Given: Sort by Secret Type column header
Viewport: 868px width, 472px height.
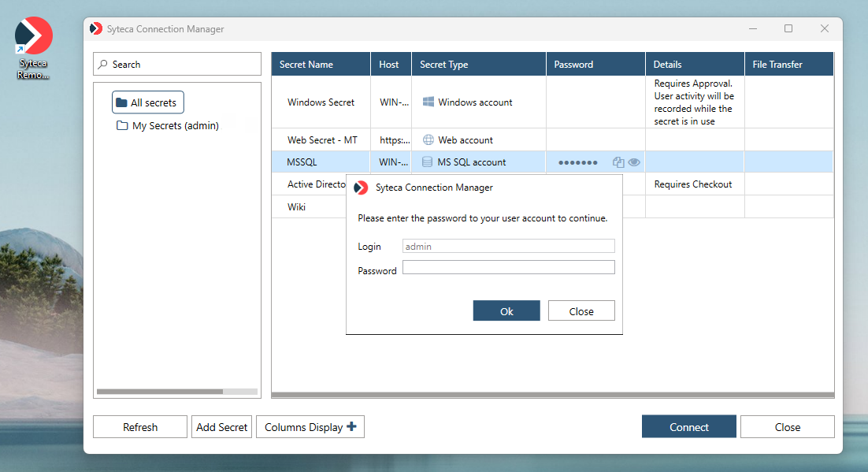Looking at the screenshot, I should pyautogui.click(x=479, y=65).
